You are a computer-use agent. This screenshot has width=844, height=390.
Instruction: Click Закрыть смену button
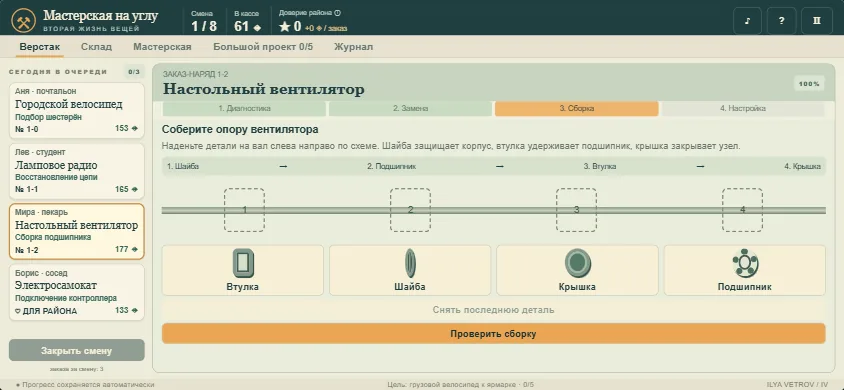coord(76,351)
